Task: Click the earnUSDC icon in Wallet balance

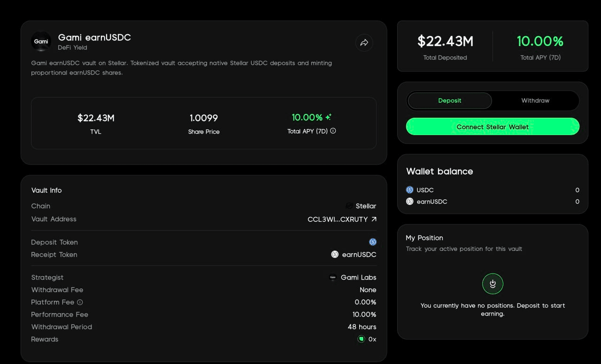Action: (410, 201)
